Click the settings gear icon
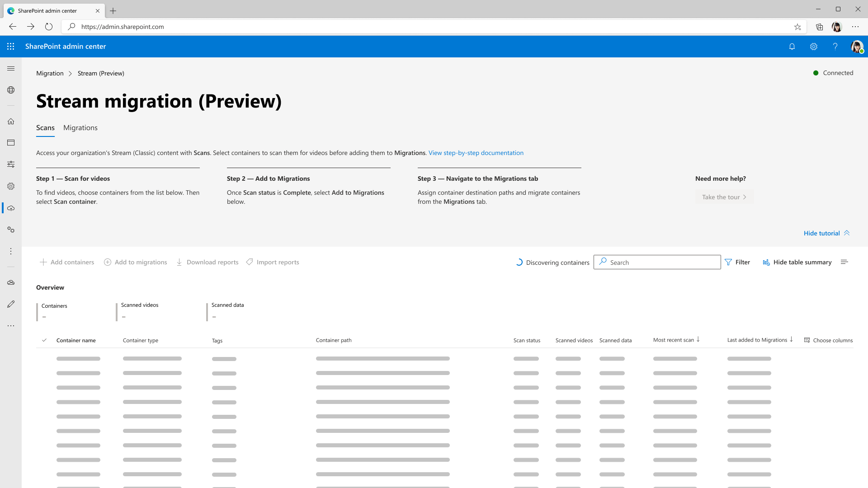 click(x=814, y=47)
